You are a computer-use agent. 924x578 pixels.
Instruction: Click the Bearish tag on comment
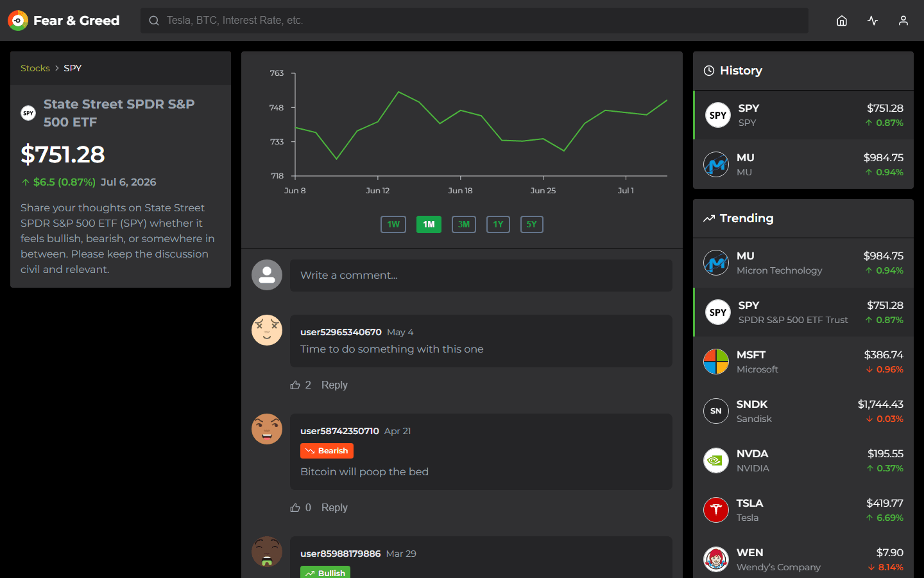click(327, 451)
